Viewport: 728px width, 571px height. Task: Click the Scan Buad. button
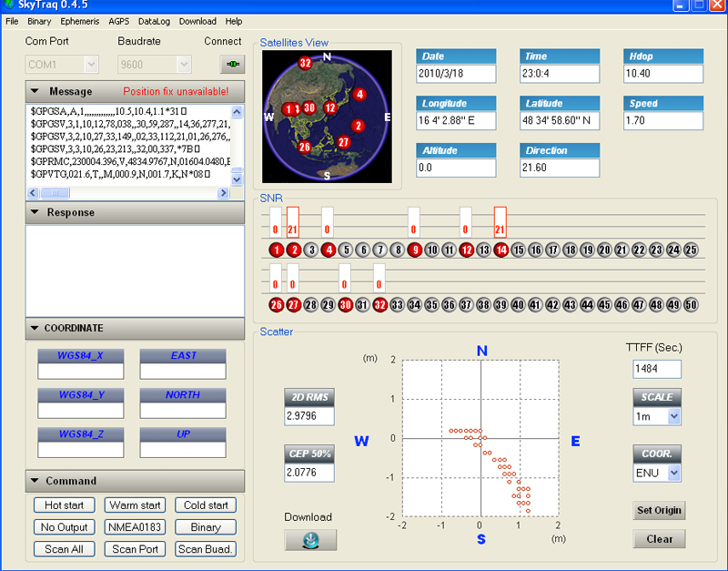tap(206, 549)
